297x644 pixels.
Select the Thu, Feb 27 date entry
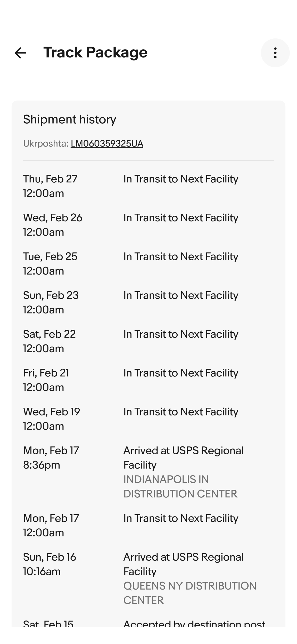[50, 186]
